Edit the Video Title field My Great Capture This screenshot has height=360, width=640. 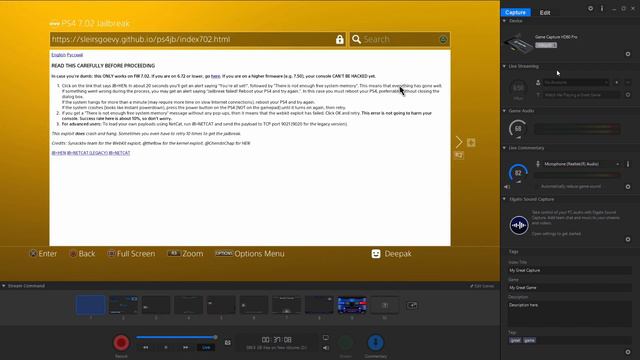570,270
